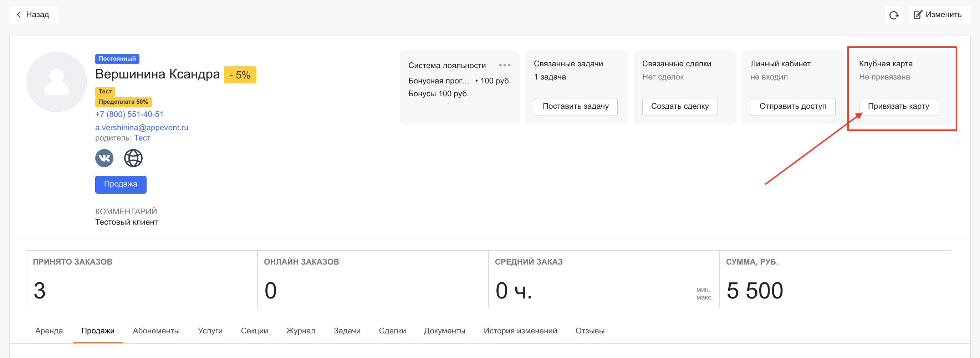The height and width of the screenshot is (358, 980).
Task: Click the Изменить edit button
Action: click(938, 15)
